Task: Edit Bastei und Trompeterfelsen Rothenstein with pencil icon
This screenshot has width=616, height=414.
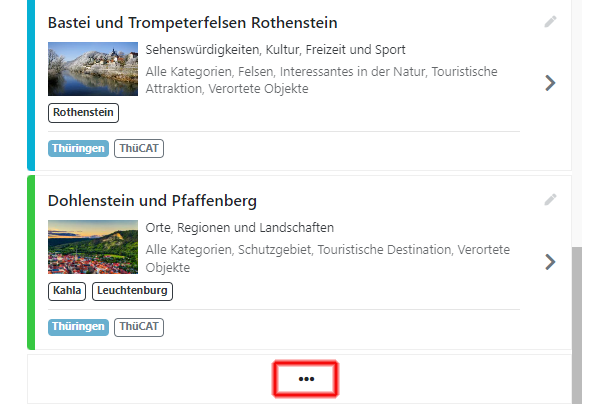Action: pyautogui.click(x=550, y=22)
